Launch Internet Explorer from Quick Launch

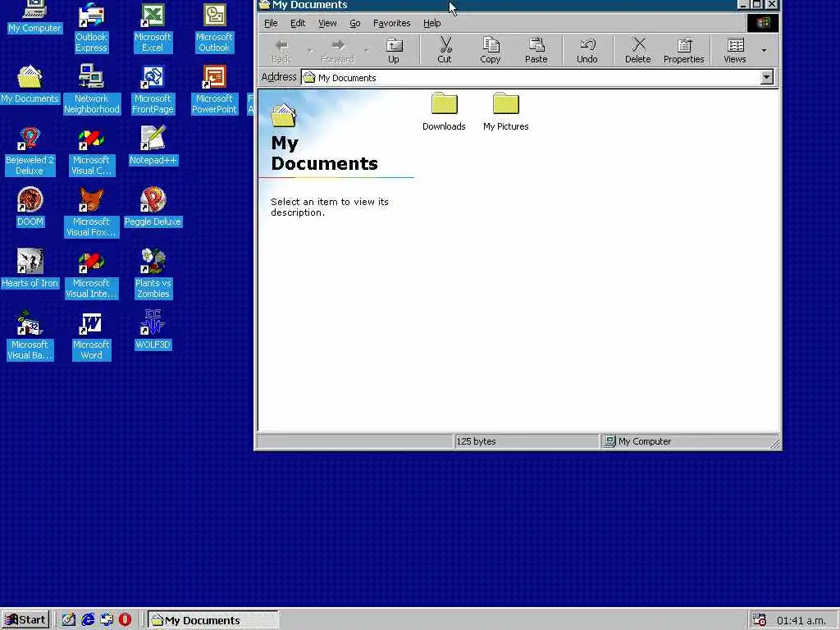pos(88,620)
